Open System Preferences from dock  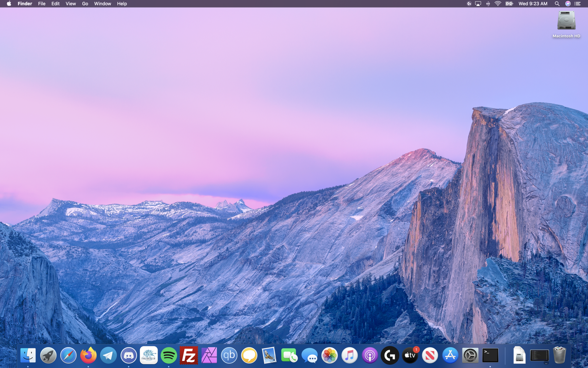click(470, 355)
